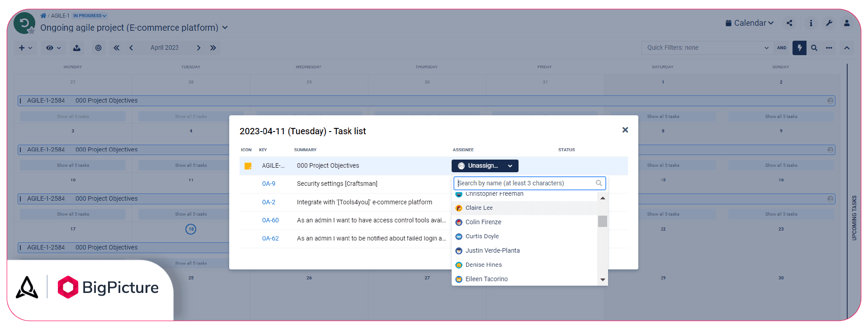Open the Unassigned assignee dropdown
Viewport: 868px width, 330px height.
coord(485,166)
